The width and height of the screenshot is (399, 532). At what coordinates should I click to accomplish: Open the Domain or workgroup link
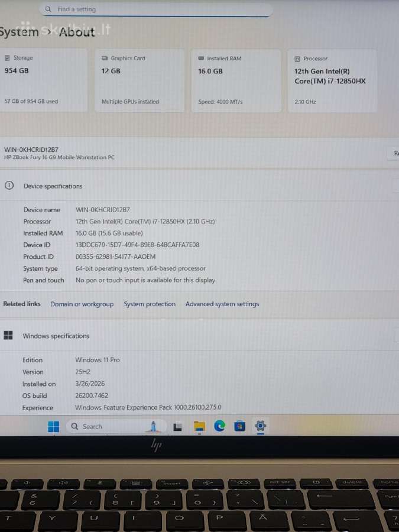point(82,304)
